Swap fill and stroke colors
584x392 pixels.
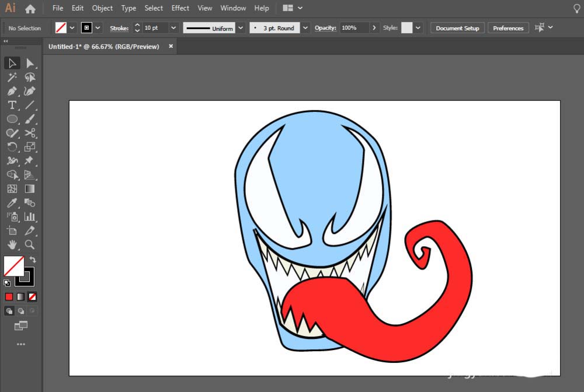(33, 259)
